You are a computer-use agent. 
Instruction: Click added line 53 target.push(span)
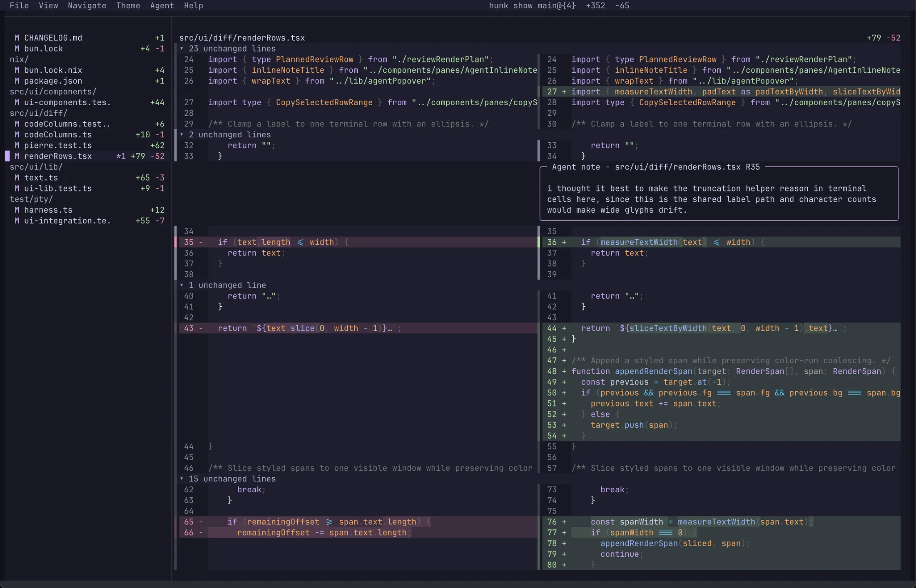pyautogui.click(x=721, y=425)
